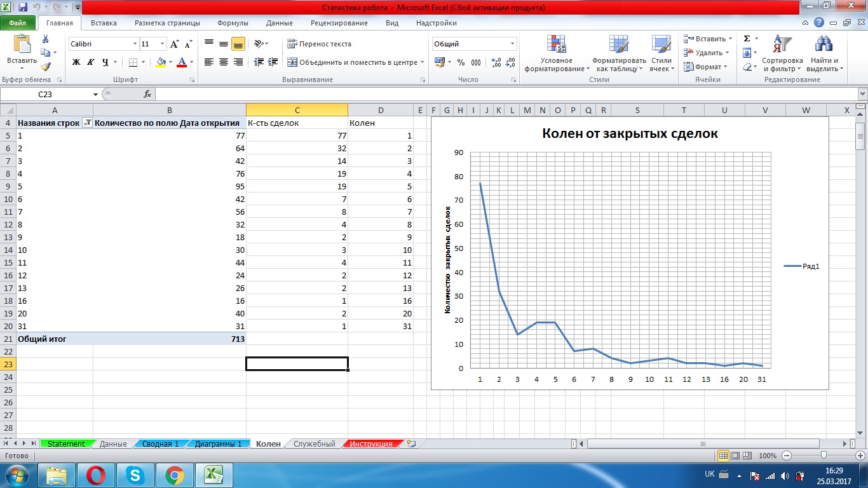Toggle bold formatting (Ж)

tap(76, 62)
